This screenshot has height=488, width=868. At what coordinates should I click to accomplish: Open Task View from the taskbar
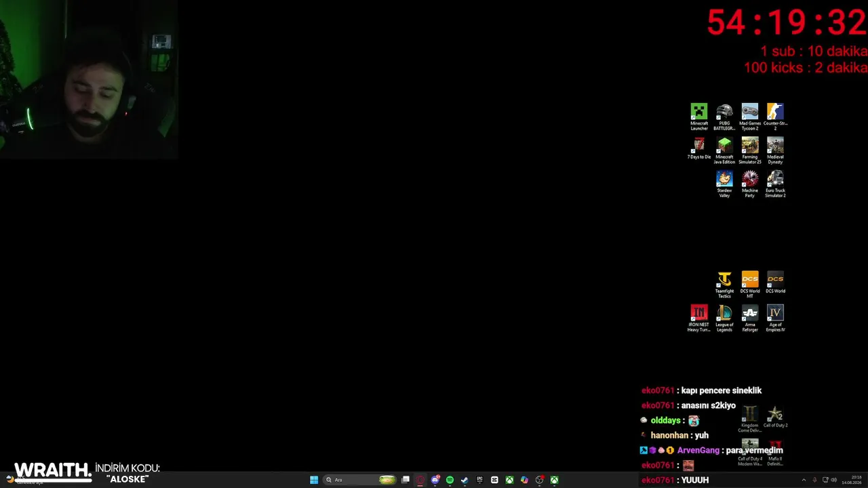[406, 480]
